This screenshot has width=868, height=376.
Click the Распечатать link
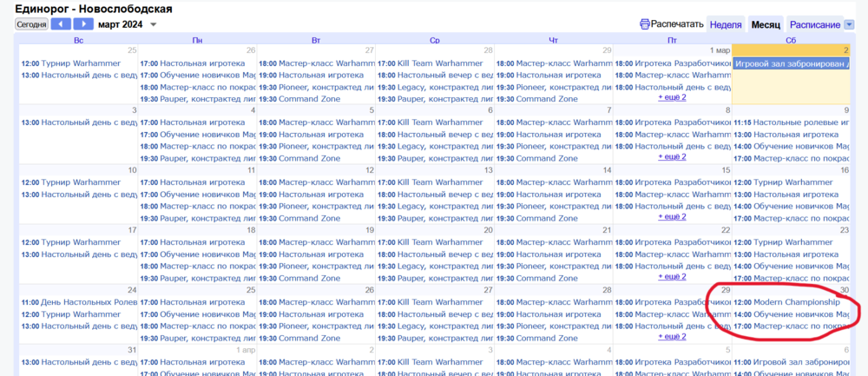click(x=677, y=24)
